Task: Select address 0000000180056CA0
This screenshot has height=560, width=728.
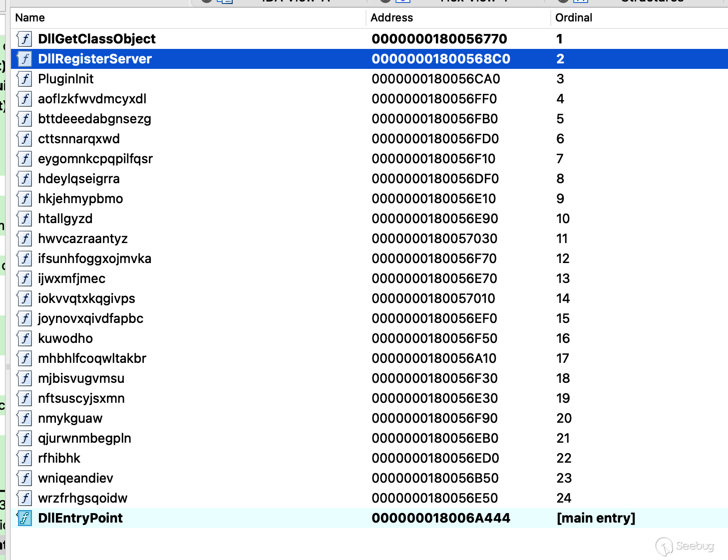Action: [x=436, y=78]
